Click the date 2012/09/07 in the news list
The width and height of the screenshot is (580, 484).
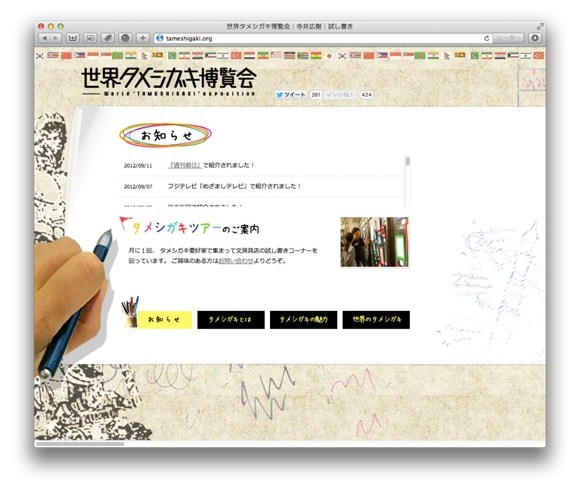pyautogui.click(x=138, y=186)
